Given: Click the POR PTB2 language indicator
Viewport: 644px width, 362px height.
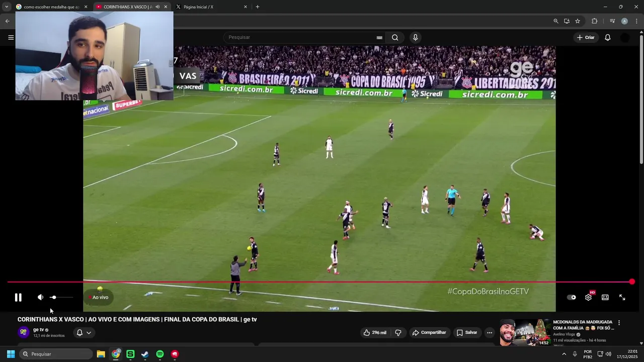Looking at the screenshot, I should [x=588, y=354].
